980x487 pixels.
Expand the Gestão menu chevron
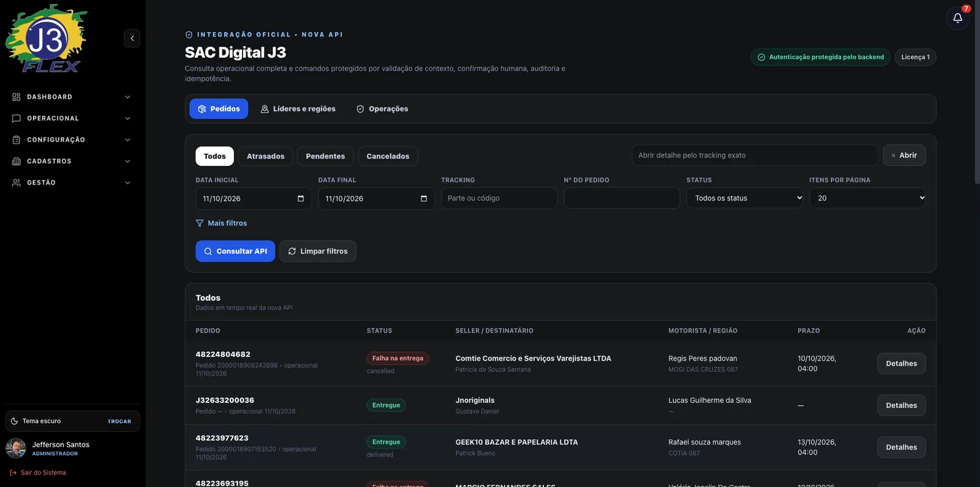(127, 183)
